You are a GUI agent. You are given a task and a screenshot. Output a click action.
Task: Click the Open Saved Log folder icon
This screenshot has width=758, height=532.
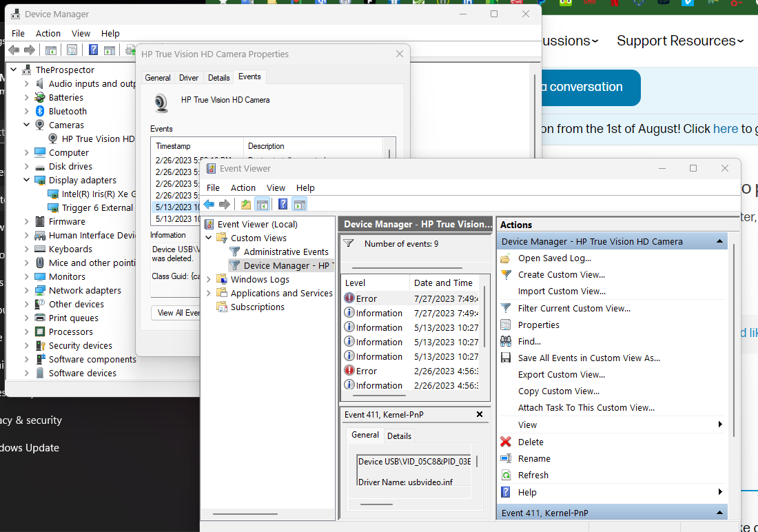506,258
